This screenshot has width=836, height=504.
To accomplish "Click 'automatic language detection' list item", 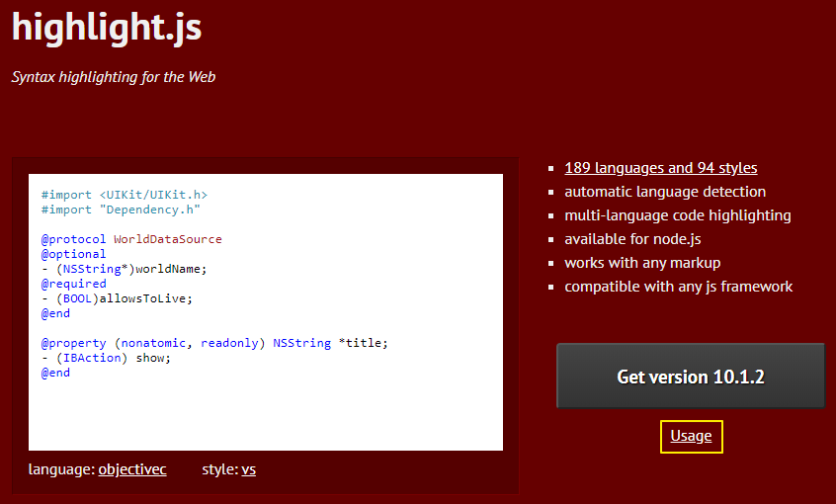I will (665, 192).
